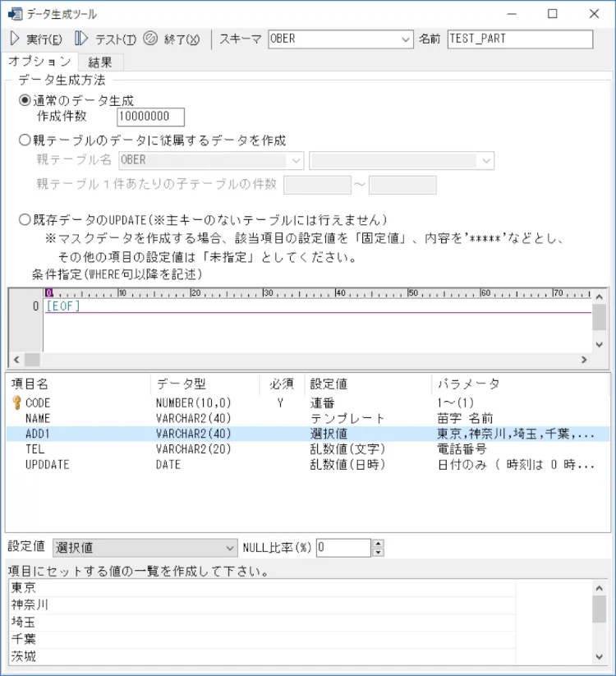The width and height of the screenshot is (616, 676).
Task: Click the 作成件数 10000000 field
Action: tap(151, 117)
